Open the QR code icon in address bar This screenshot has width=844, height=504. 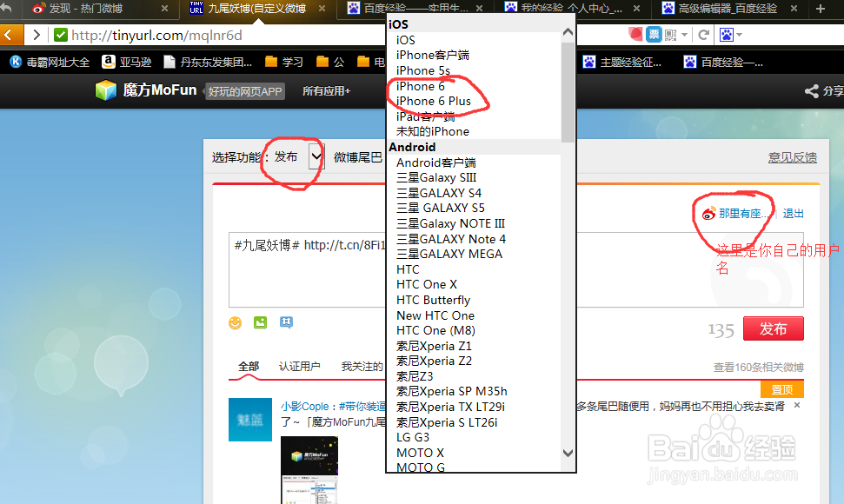click(671, 35)
